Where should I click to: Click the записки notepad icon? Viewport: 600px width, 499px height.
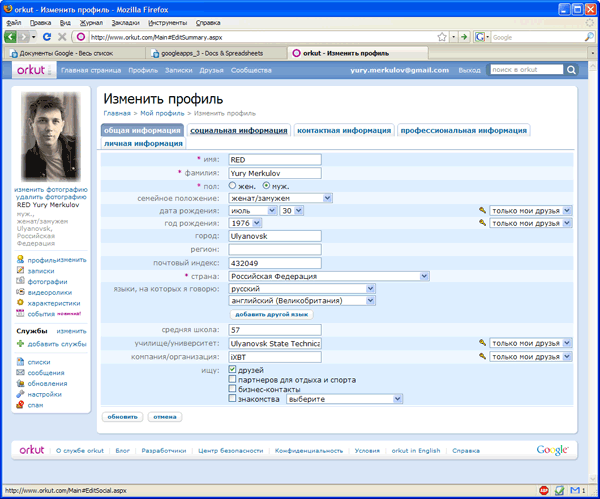point(20,270)
